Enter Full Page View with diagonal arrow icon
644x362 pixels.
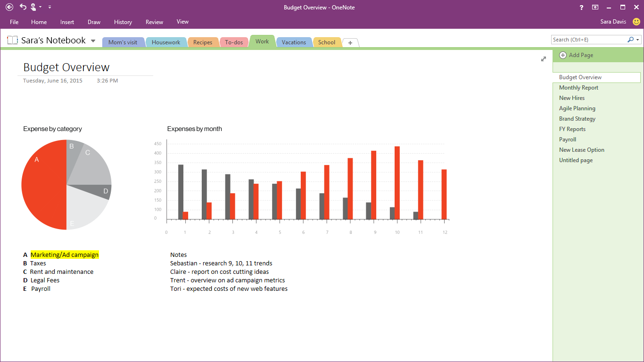543,59
